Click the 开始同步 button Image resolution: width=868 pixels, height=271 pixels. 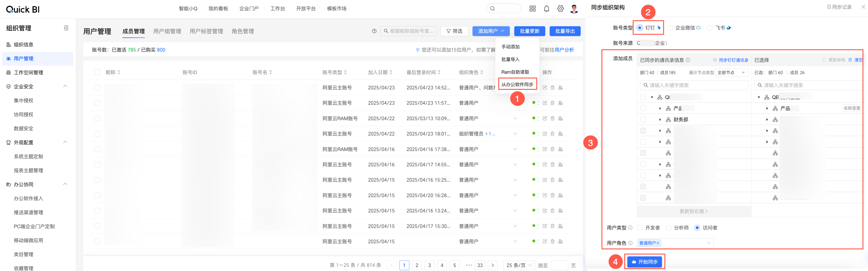point(644,262)
